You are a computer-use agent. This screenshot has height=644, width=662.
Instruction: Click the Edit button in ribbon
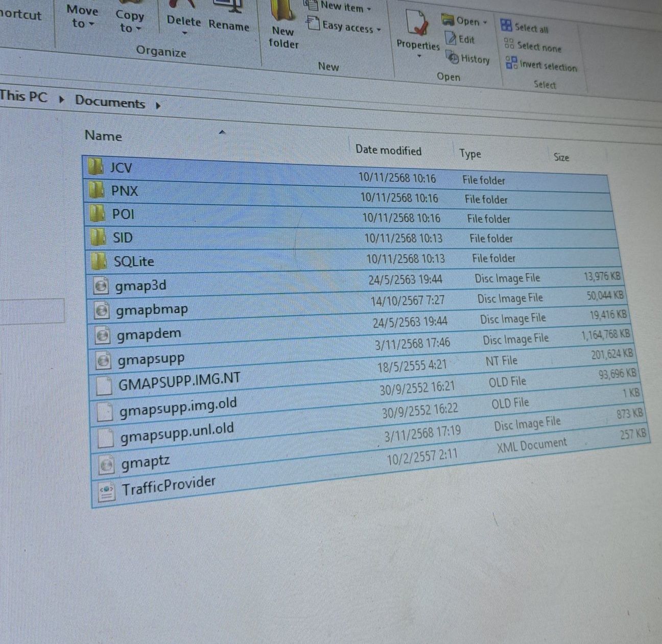460,39
